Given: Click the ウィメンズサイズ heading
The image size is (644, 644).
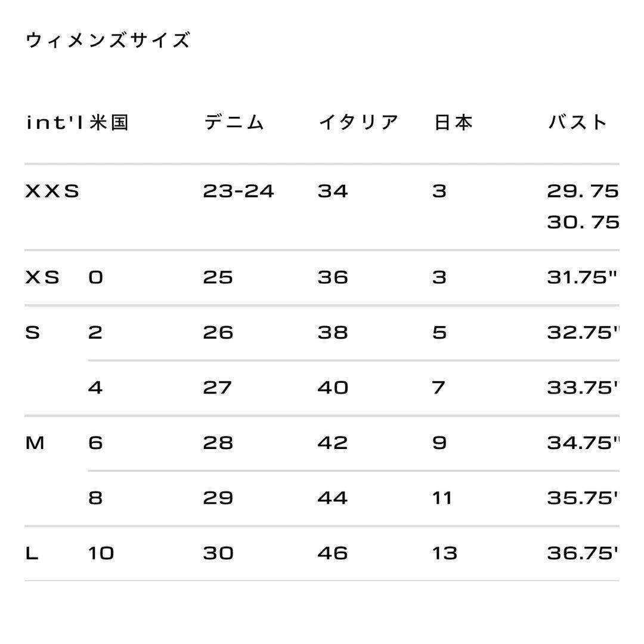Looking at the screenshot, I should pos(107,41).
